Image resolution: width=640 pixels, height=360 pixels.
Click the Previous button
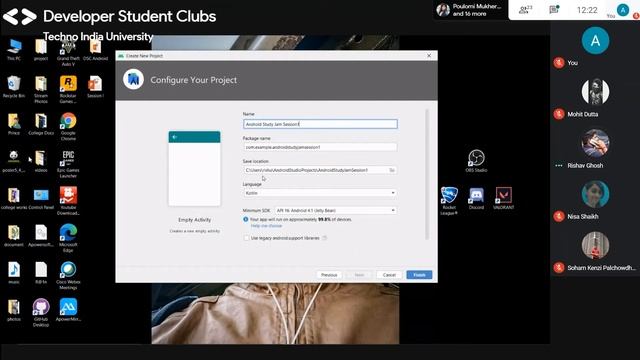[x=329, y=275]
